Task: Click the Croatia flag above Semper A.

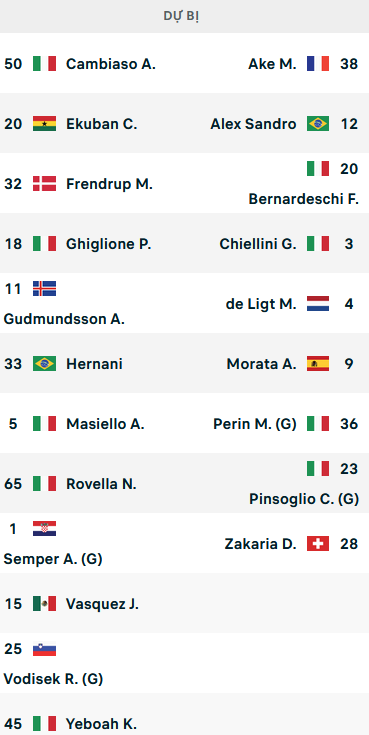Action: click(x=45, y=529)
